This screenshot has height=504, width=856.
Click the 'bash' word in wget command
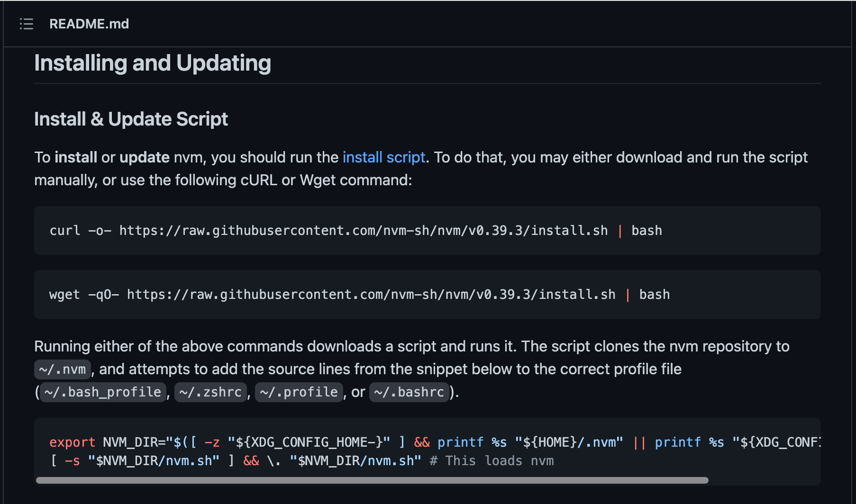pyautogui.click(x=655, y=295)
